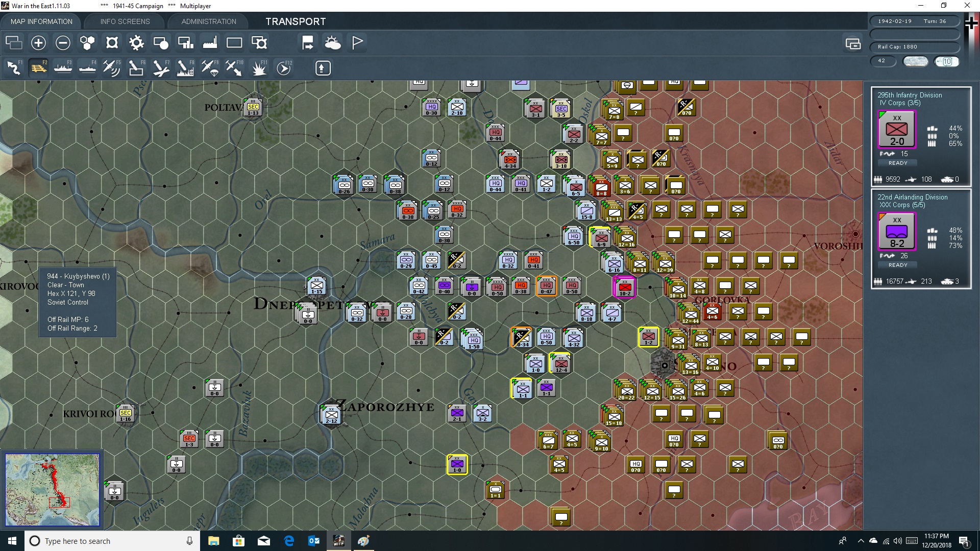
Task: Toggle the gear-shaped map overlay icon
Action: click(136, 43)
